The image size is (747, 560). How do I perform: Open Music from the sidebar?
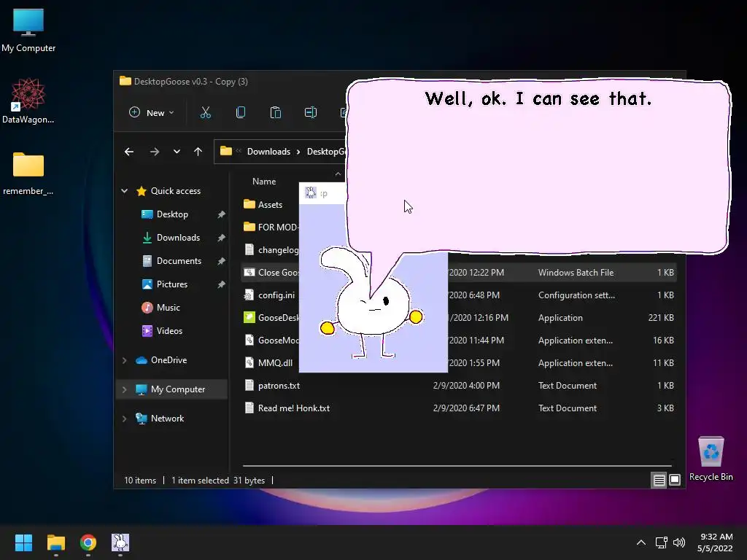[x=169, y=308]
